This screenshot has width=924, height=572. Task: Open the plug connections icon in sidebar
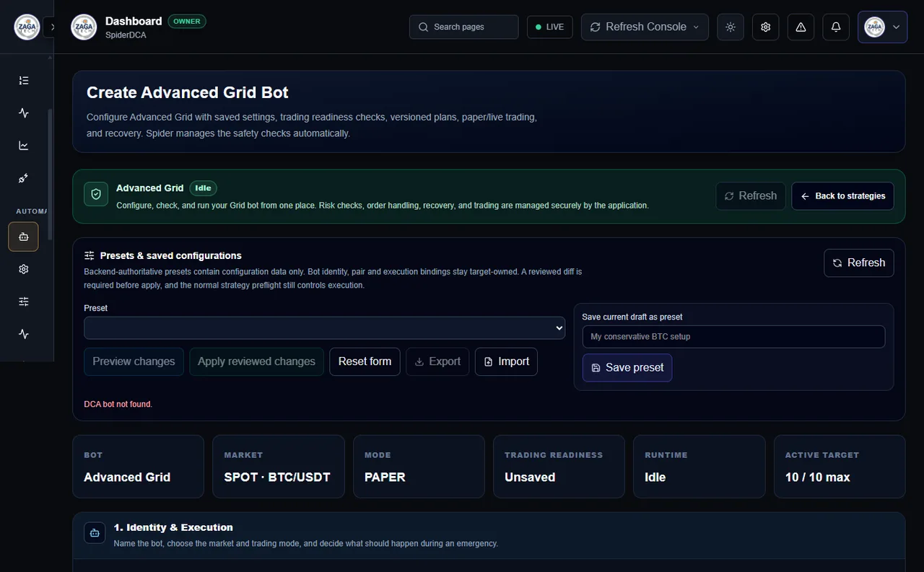pyautogui.click(x=24, y=178)
